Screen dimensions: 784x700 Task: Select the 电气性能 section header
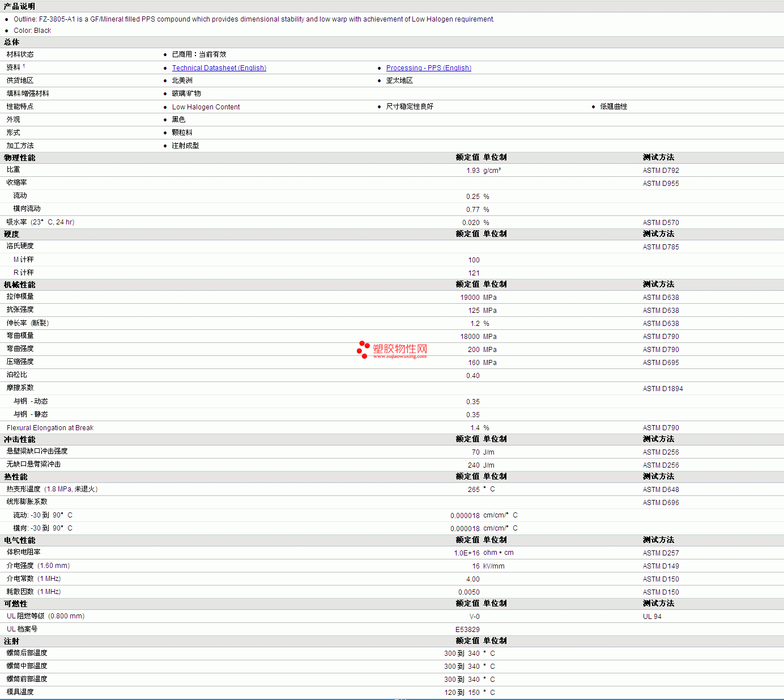pos(19,540)
